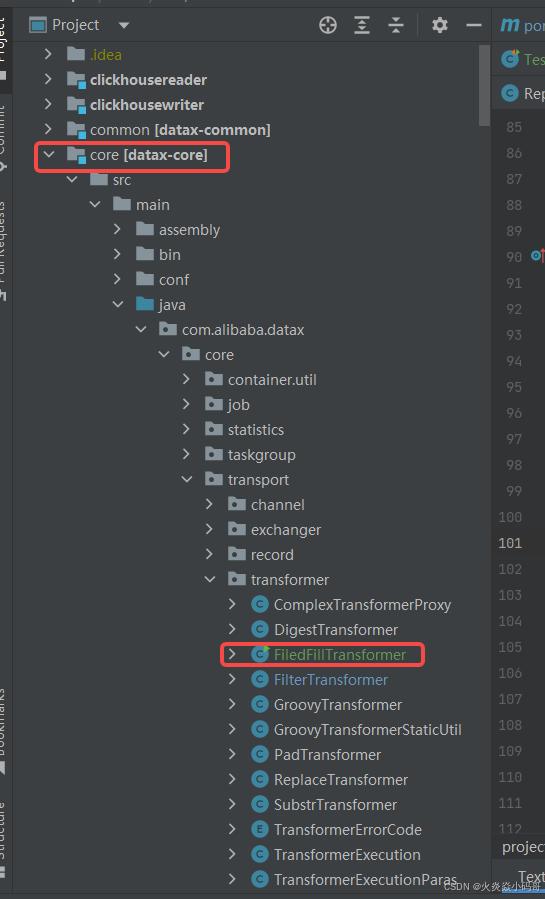Image resolution: width=545 pixels, height=899 pixels.
Task: Collapse the core [datax-core] module
Action: [x=49, y=154]
